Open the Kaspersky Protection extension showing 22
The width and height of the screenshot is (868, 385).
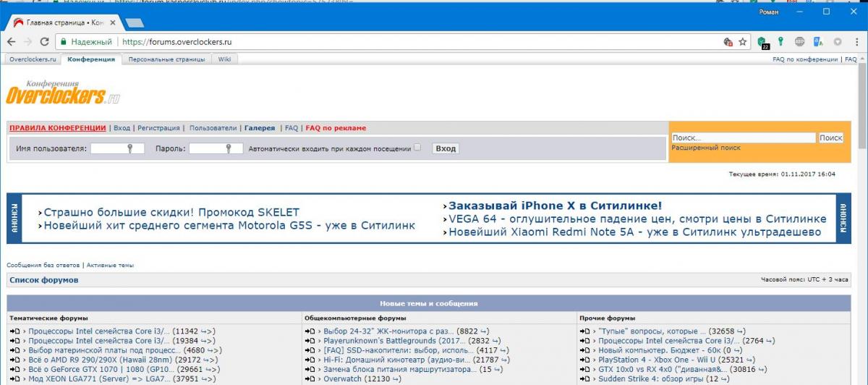[762, 43]
